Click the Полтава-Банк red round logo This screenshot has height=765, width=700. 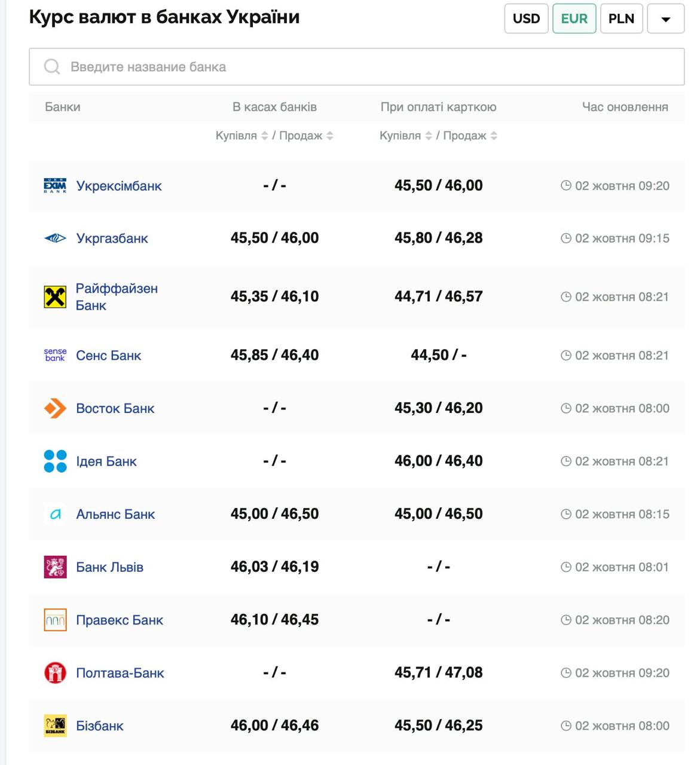[55, 673]
